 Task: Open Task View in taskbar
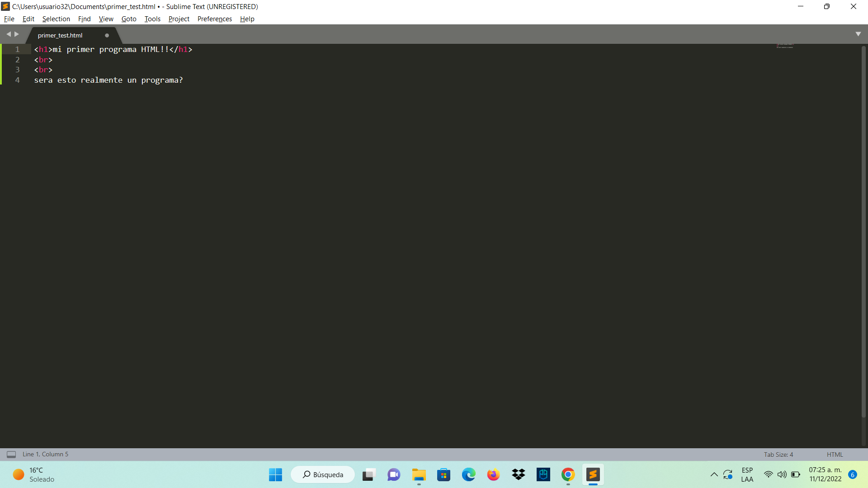369,474
